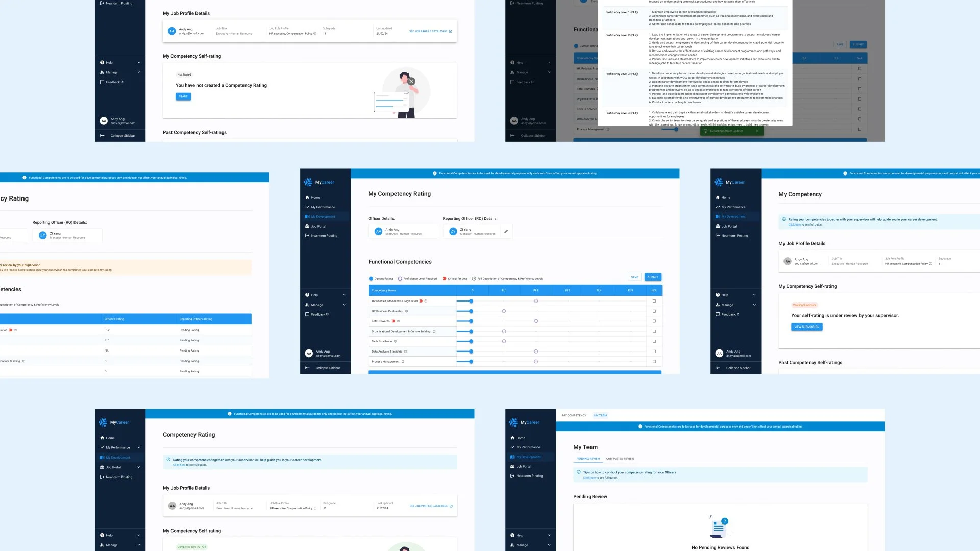
Task: Click info icon next to Process Management row
Action: point(403,362)
